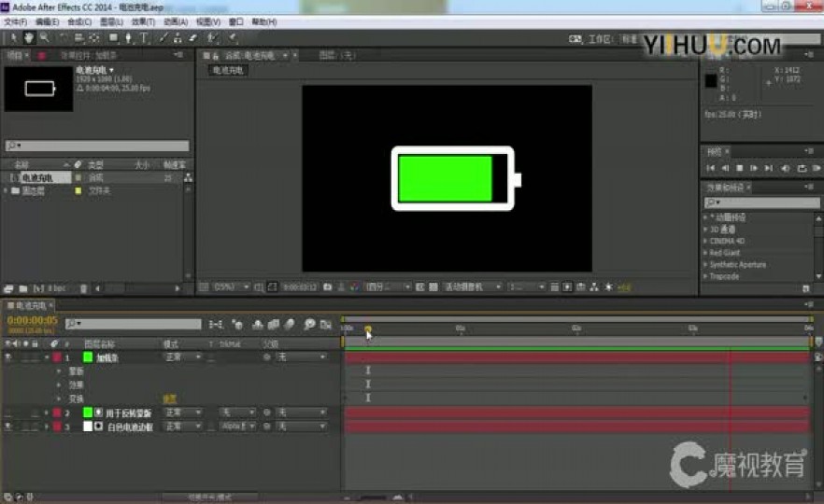Click the effects panel search field
Screen dimensions: 824x504
point(761,203)
